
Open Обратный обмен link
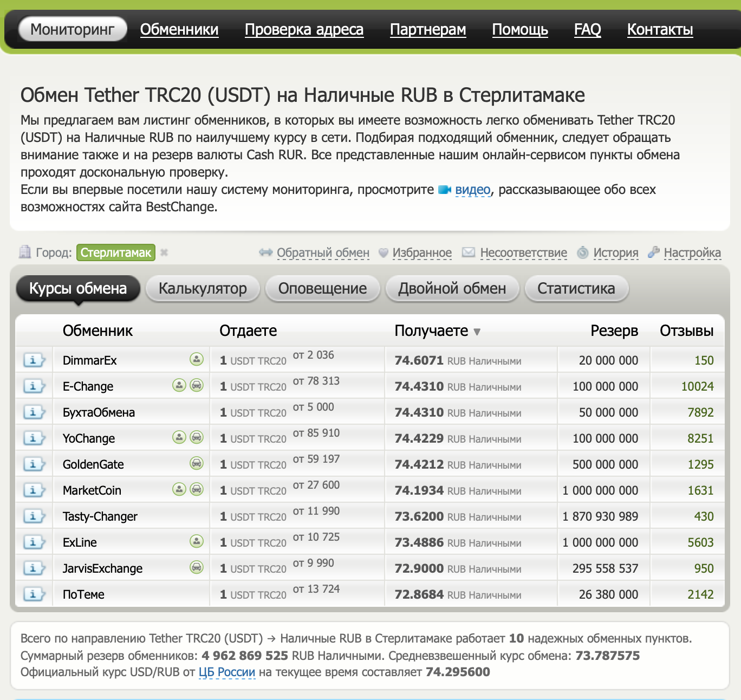(323, 252)
